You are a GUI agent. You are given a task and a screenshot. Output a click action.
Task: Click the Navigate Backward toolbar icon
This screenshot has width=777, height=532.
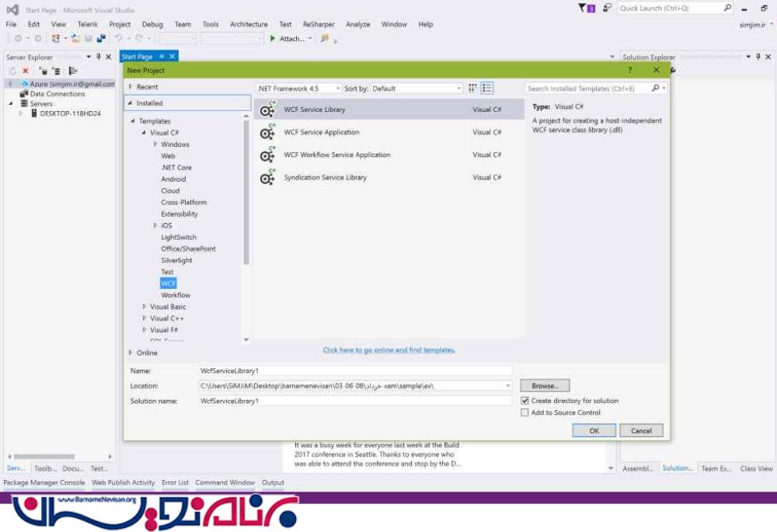(19, 39)
